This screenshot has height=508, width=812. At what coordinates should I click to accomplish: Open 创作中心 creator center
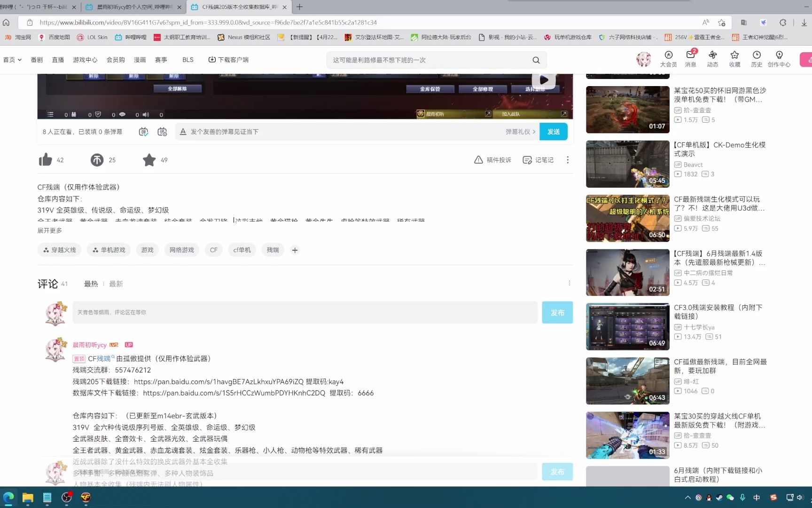pos(779,59)
